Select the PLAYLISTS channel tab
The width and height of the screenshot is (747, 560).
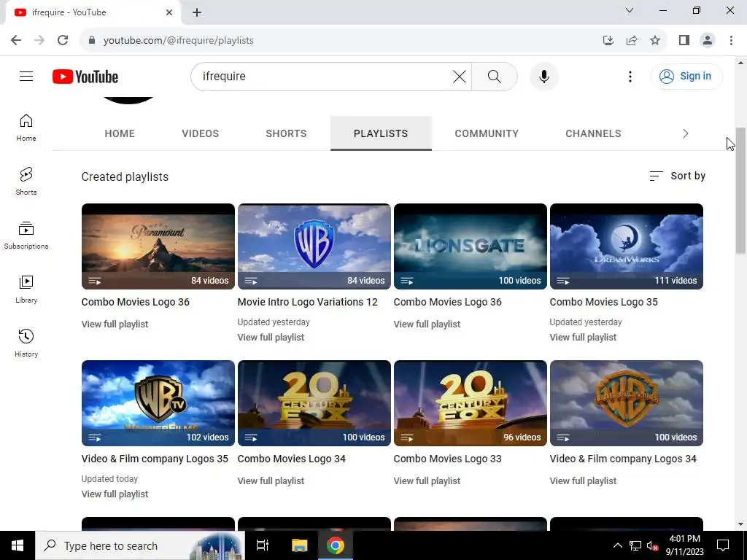pyautogui.click(x=381, y=134)
